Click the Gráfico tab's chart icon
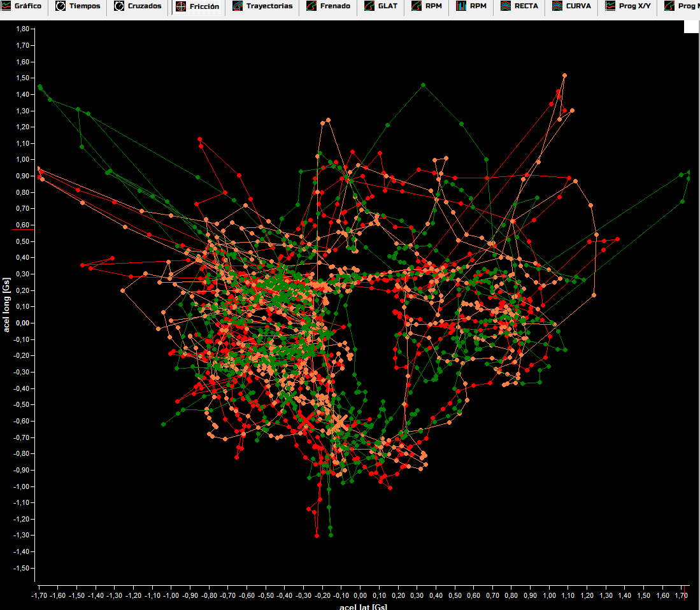The height and width of the screenshot is (610, 700). pos(6,6)
